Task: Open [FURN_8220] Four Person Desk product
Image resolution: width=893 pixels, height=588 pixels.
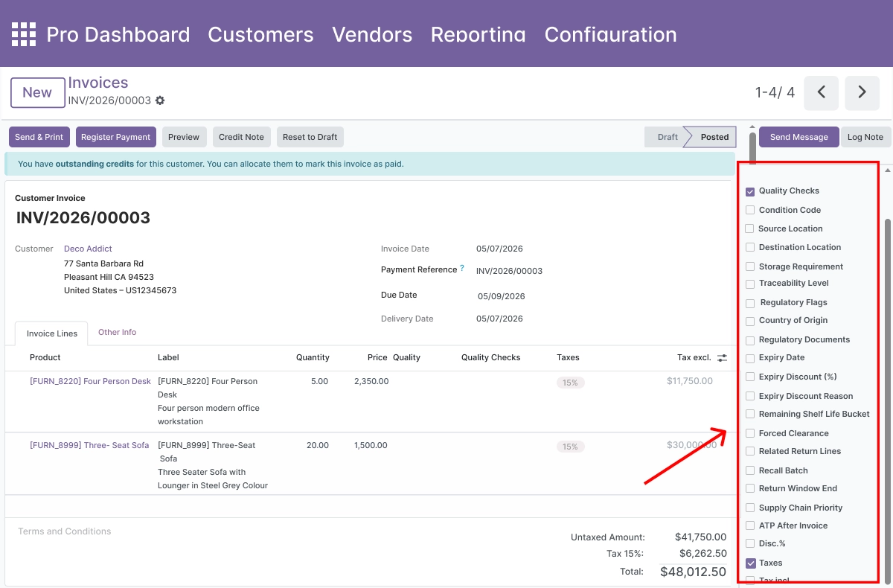Action: 90,381
